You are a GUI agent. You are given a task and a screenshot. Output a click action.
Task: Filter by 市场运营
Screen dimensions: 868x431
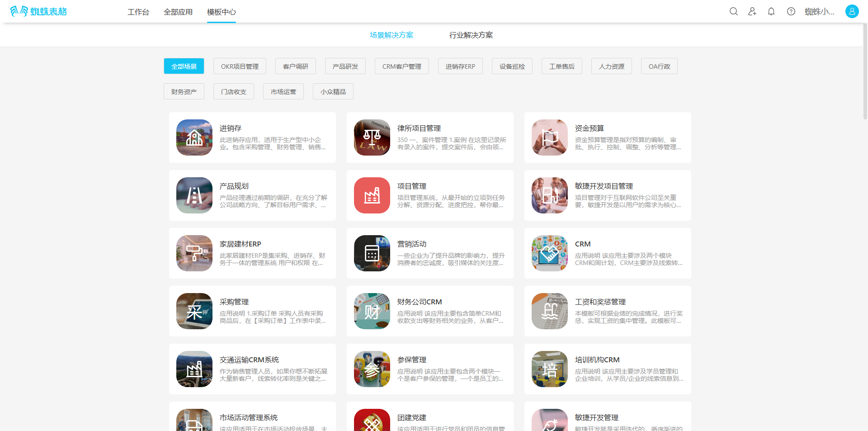[283, 91]
